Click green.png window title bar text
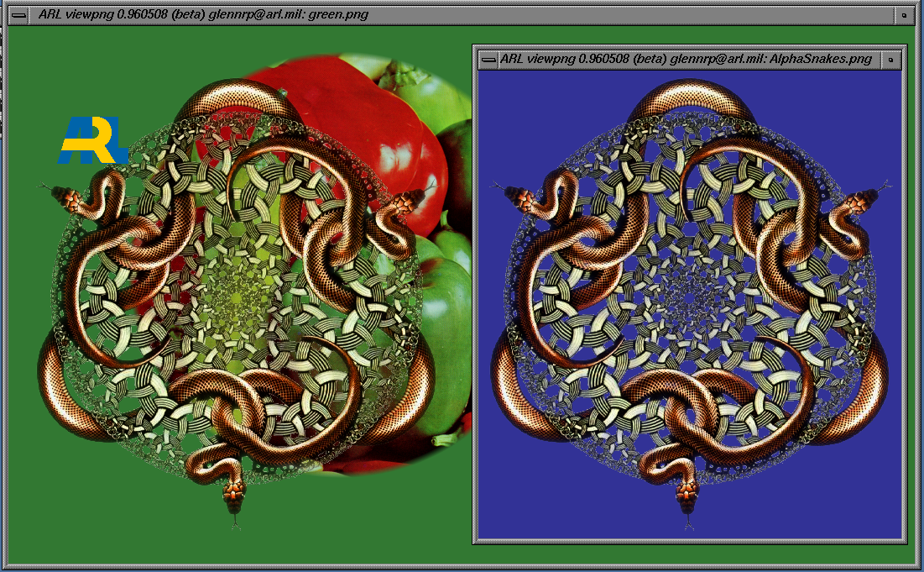924x572 pixels. 203,15
